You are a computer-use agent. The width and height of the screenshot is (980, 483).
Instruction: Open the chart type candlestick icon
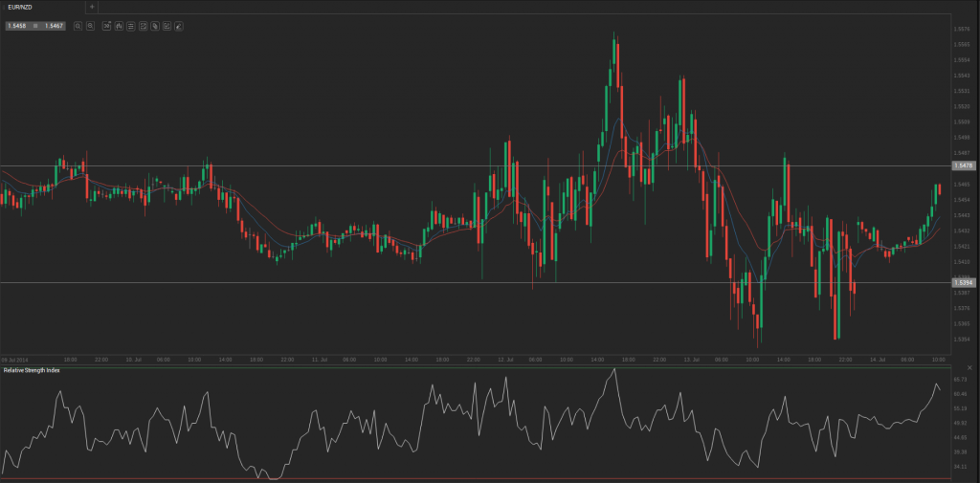point(119,26)
